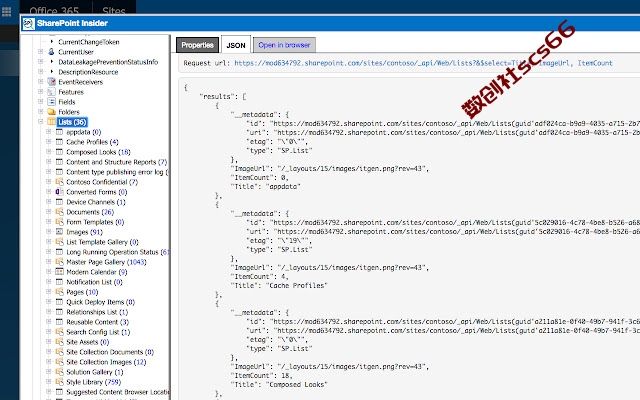Select Suggested Content Browser Locations item
This screenshot has width=640, height=400.
tap(118, 392)
